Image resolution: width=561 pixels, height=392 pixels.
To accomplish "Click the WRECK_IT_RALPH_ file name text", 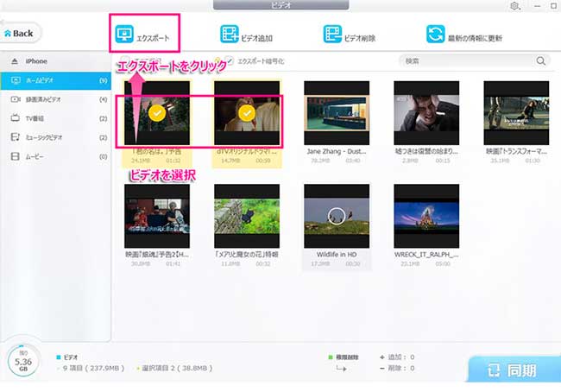I will 426,255.
